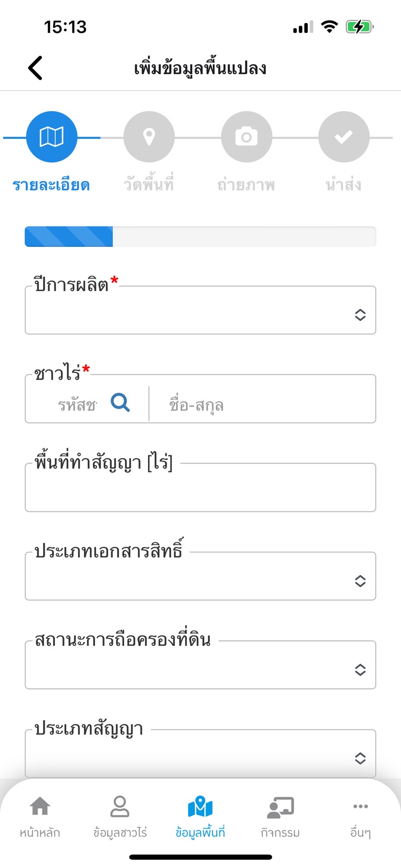This screenshot has width=401, height=868.
Task: Focus the รหัสชาวไร่ code input field
Action: [x=77, y=405]
